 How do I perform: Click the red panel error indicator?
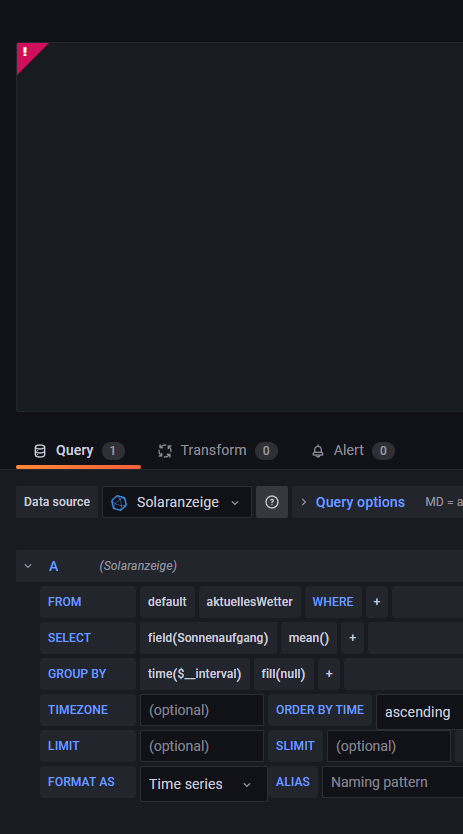pos(26,52)
